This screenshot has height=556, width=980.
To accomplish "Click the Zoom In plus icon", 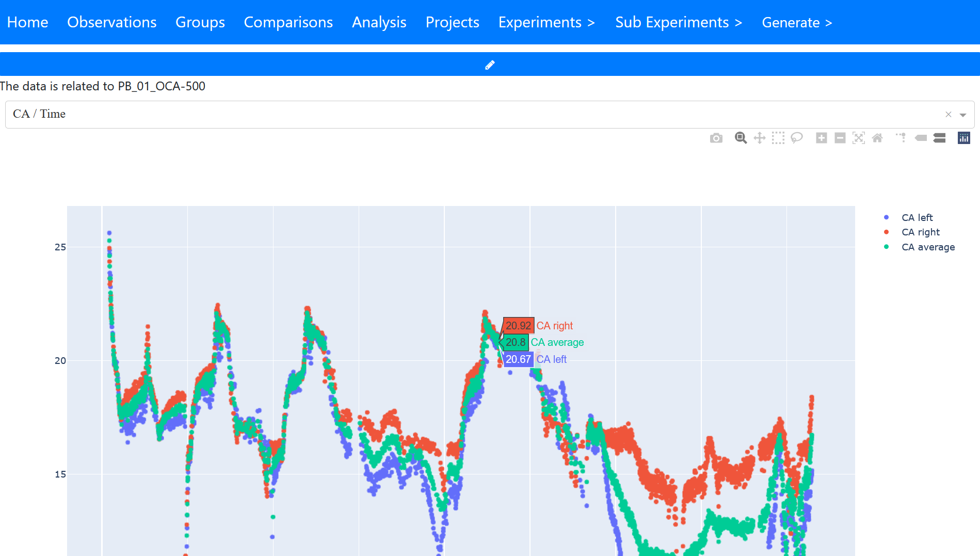I will coord(822,138).
